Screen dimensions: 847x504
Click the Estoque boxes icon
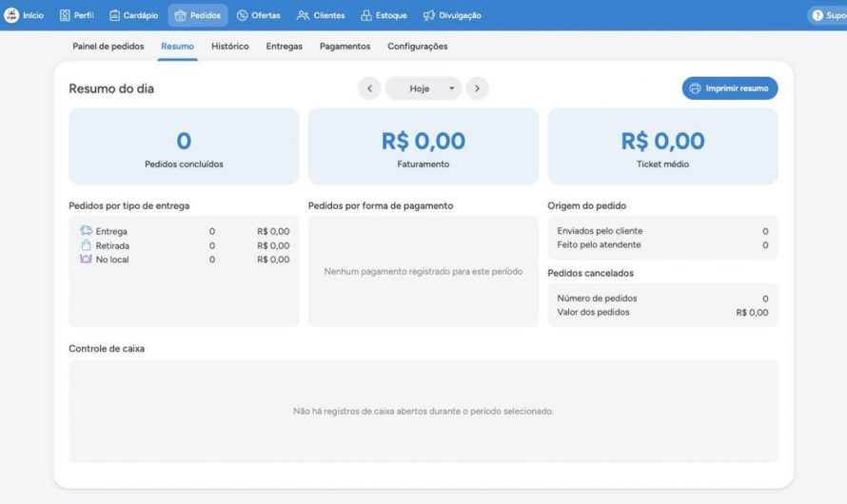(x=366, y=15)
